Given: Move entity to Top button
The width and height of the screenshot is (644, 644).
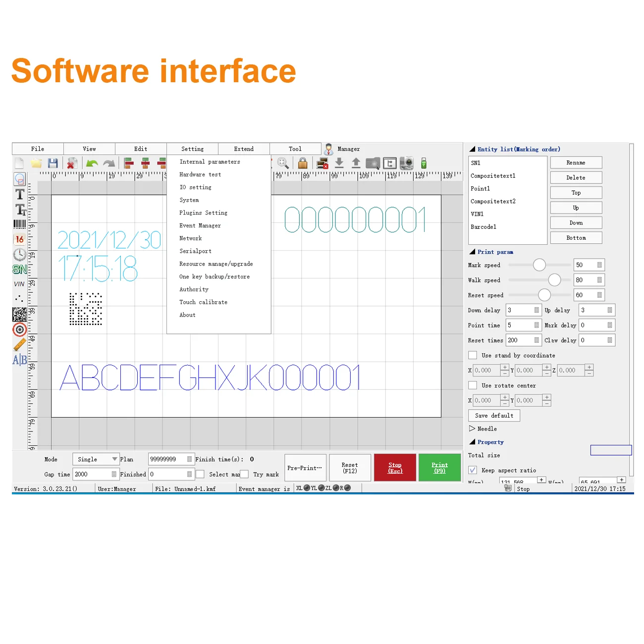Looking at the screenshot, I should 576,193.
